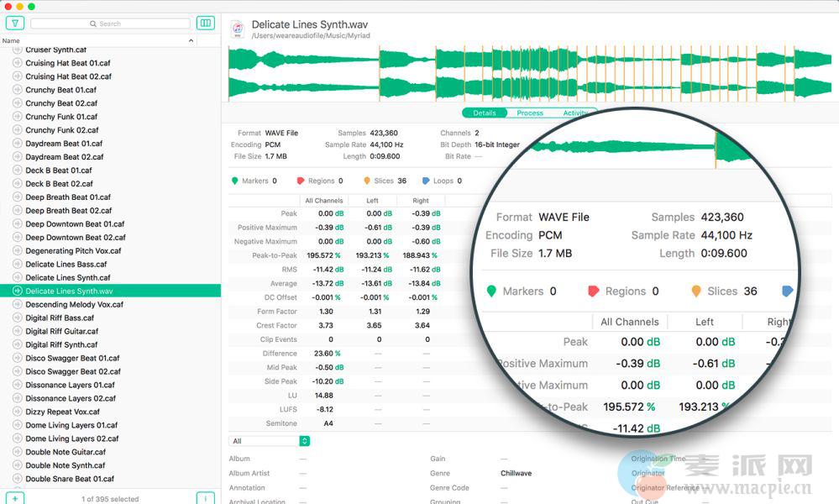Image resolution: width=839 pixels, height=504 pixels.
Task: Open the column view layout button
Action: click(205, 24)
